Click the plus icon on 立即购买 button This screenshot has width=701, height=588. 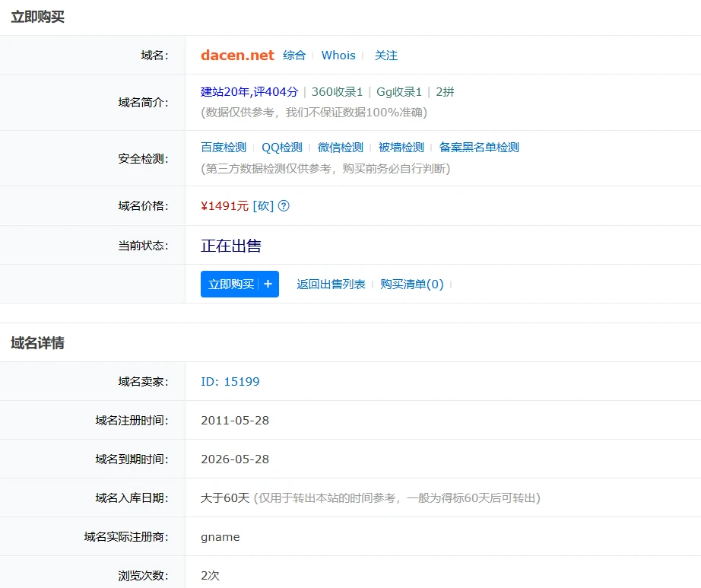pyautogui.click(x=268, y=283)
